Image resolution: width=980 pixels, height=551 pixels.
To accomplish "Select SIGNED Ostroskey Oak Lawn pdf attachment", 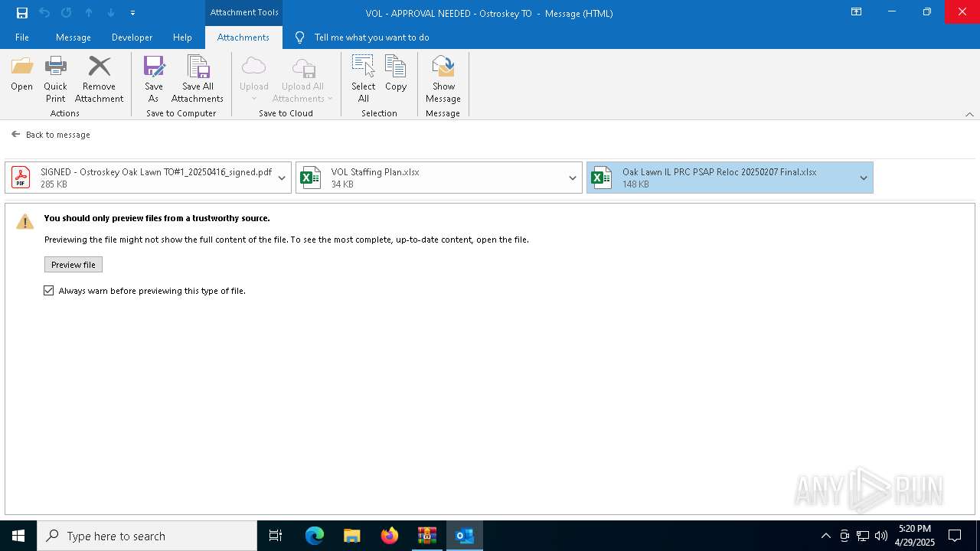I will point(148,178).
